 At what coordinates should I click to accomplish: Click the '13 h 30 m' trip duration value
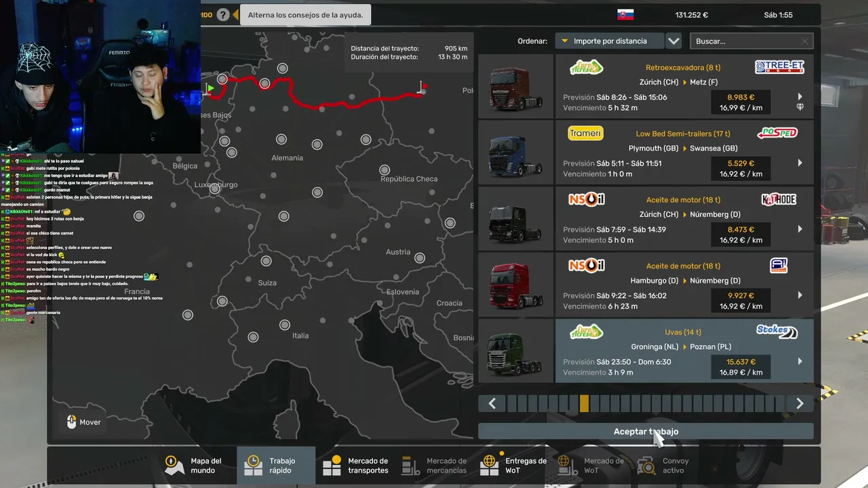pyautogui.click(x=453, y=57)
